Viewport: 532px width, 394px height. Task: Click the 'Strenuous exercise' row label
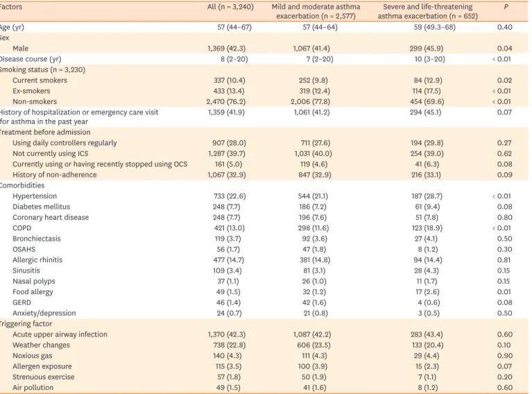pos(44,377)
